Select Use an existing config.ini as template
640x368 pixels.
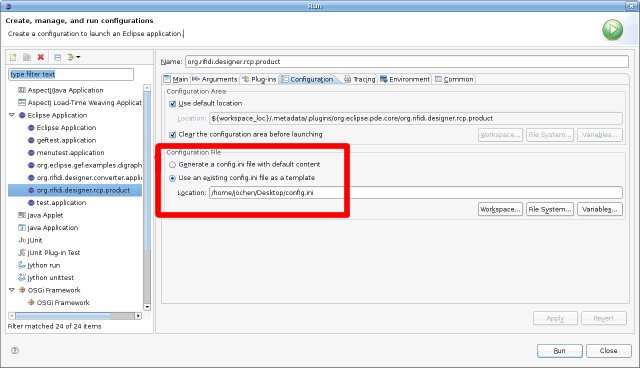click(x=172, y=178)
